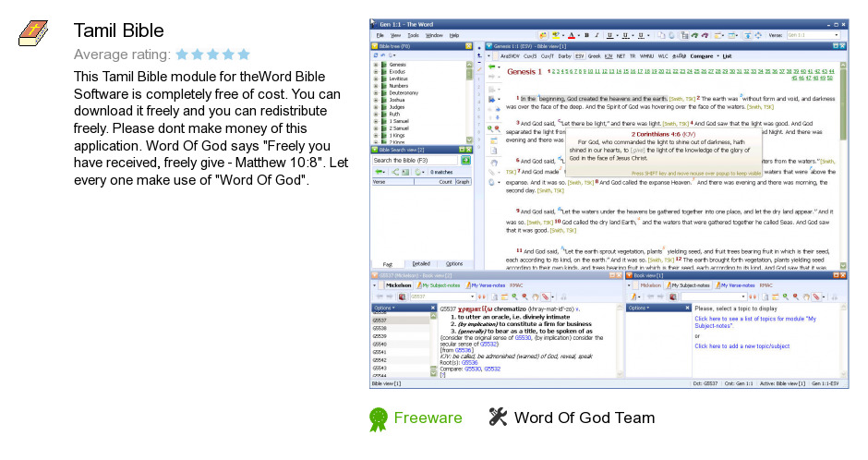Follow the G5536 Root(s) link
The height and width of the screenshot is (460, 868).
click(x=469, y=363)
